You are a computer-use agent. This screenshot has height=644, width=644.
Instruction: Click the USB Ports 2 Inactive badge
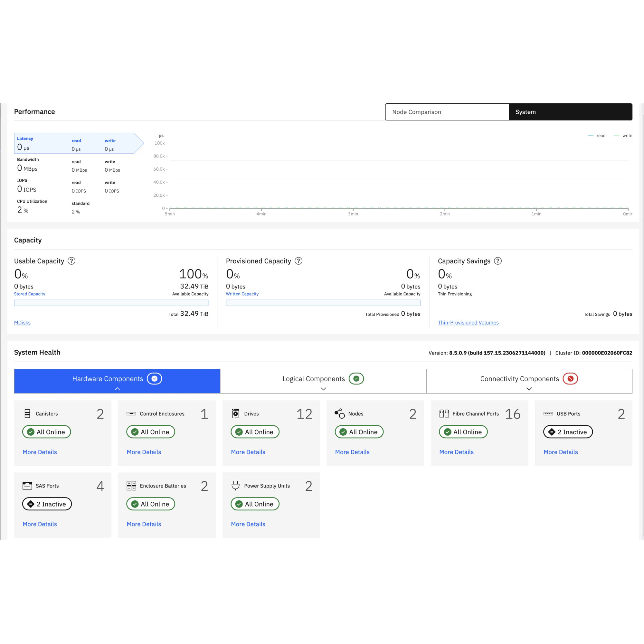pos(568,432)
